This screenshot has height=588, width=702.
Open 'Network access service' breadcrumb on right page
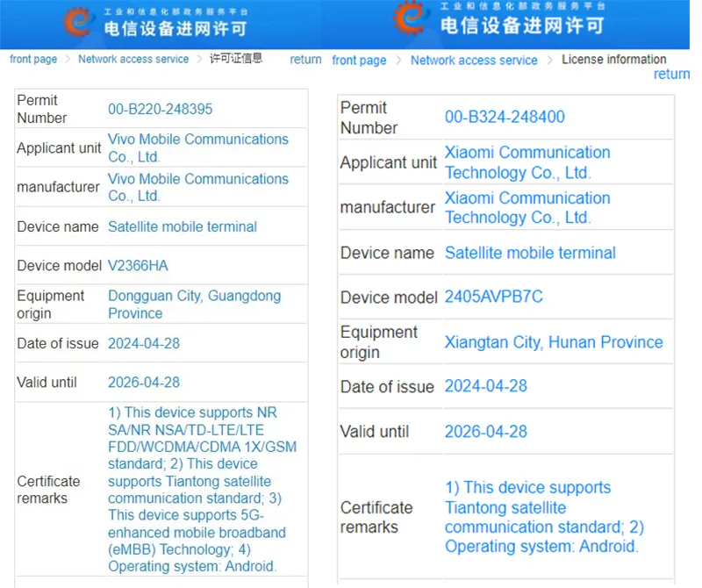(x=474, y=61)
